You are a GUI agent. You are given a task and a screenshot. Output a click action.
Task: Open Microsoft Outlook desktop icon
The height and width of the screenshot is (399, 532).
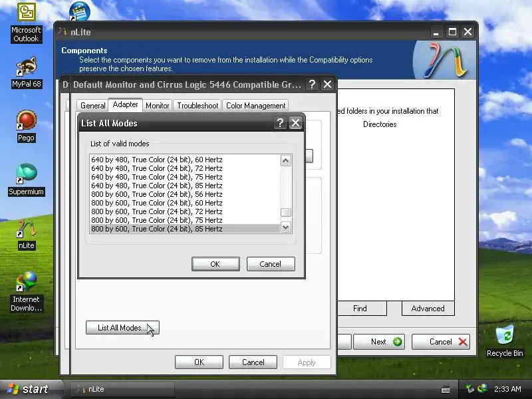[x=26, y=23]
